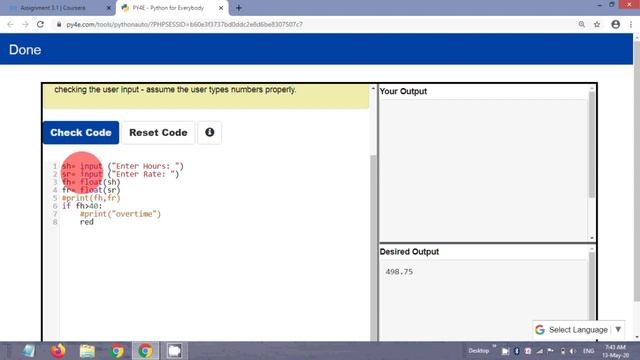The image size is (640, 360).
Task: Click the volume tray icon
Action: (x=573, y=351)
